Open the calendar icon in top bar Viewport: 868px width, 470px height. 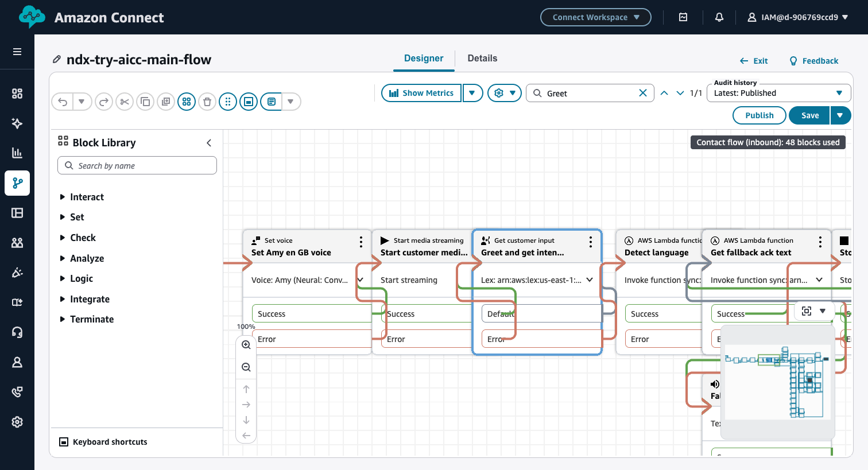pos(683,17)
